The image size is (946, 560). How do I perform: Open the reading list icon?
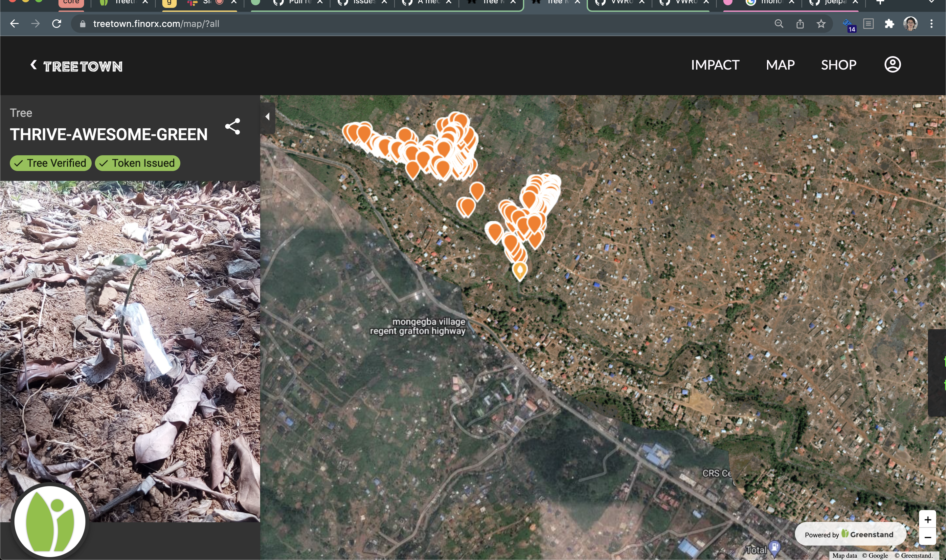point(868,24)
